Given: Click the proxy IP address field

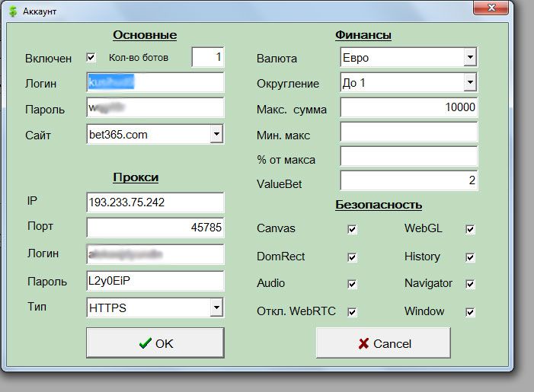Looking at the screenshot, I should 155,203.
